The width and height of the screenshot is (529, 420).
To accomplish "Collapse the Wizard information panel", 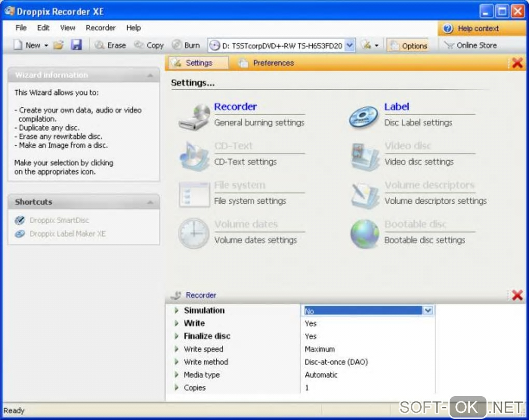I will (150, 75).
